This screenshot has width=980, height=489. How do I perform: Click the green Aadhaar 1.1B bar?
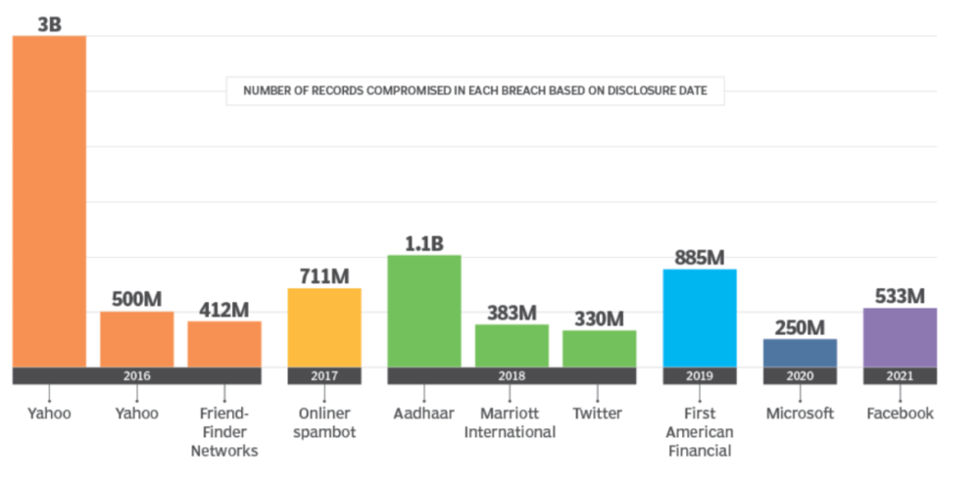pyautogui.click(x=424, y=311)
